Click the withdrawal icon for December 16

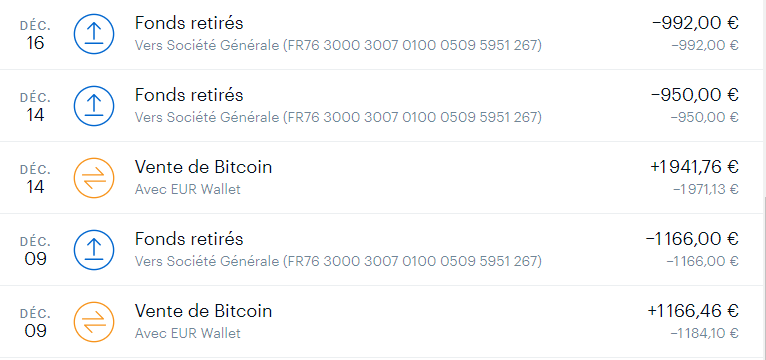94,34
